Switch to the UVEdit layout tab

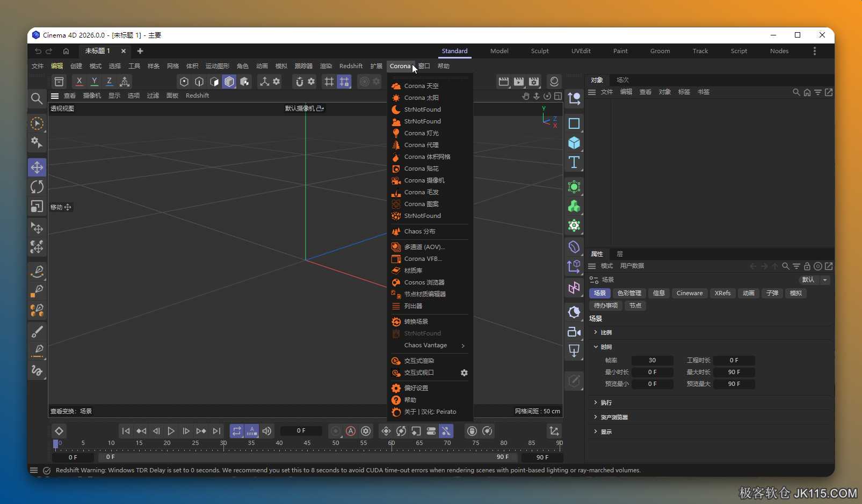tap(581, 51)
